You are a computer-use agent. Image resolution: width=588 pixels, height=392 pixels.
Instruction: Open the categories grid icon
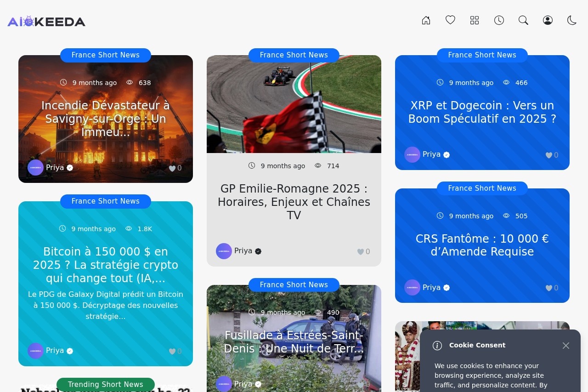coord(475,20)
